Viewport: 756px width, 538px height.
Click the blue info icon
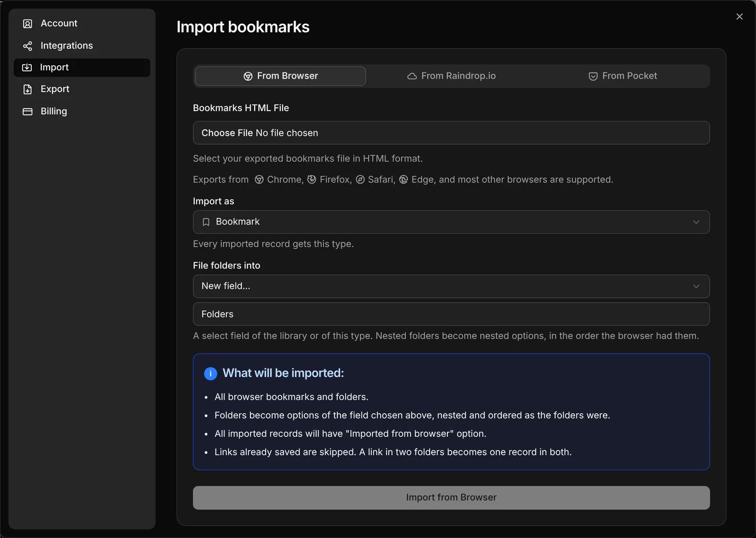click(210, 373)
